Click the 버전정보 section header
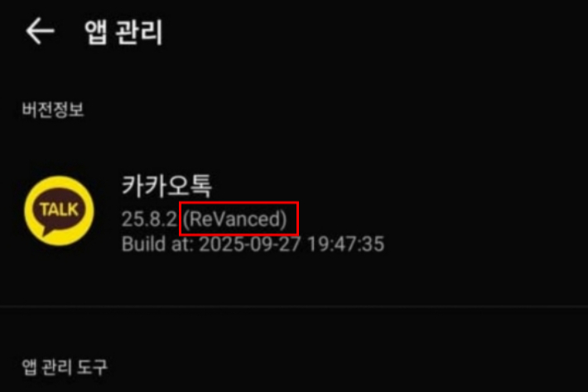Viewport: 588px width, 392px height. (53, 110)
